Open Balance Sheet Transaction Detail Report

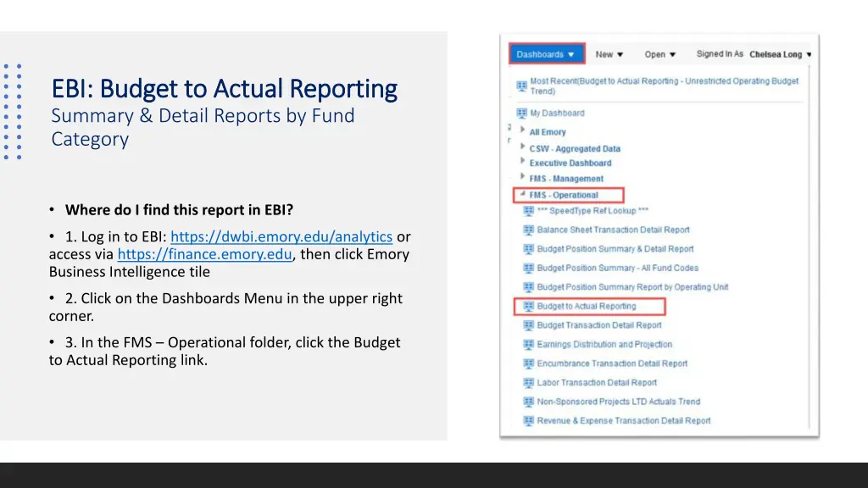pyautogui.click(x=613, y=230)
